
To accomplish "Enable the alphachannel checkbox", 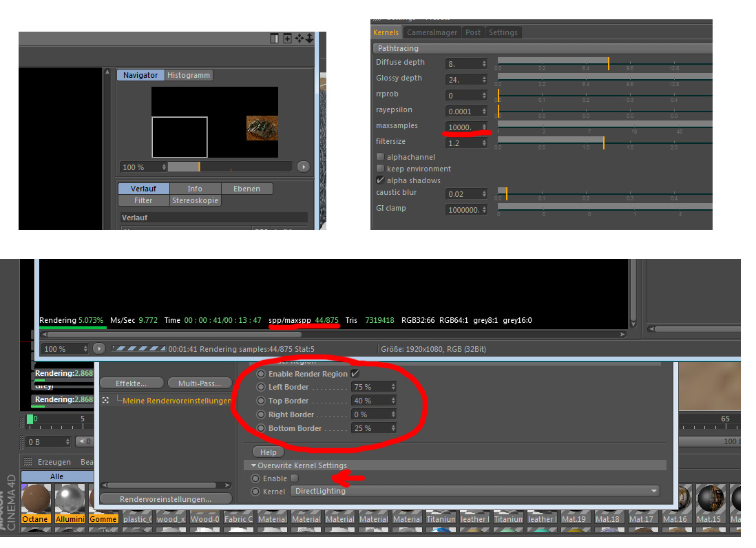I will click(x=381, y=157).
